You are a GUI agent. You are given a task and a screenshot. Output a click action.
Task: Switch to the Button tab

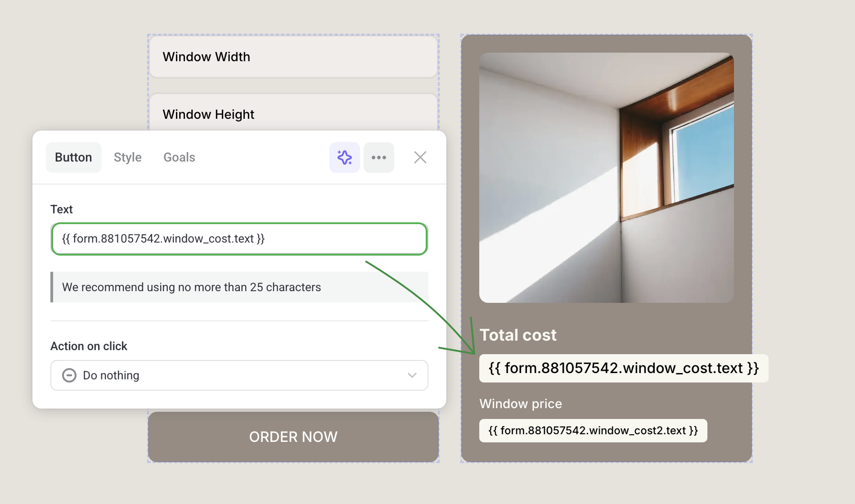[73, 157]
